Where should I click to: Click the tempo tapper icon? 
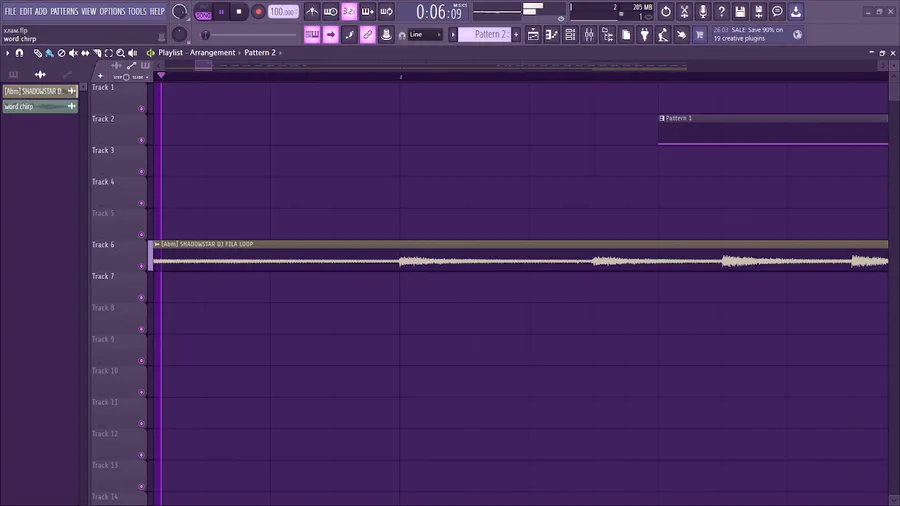[663, 34]
